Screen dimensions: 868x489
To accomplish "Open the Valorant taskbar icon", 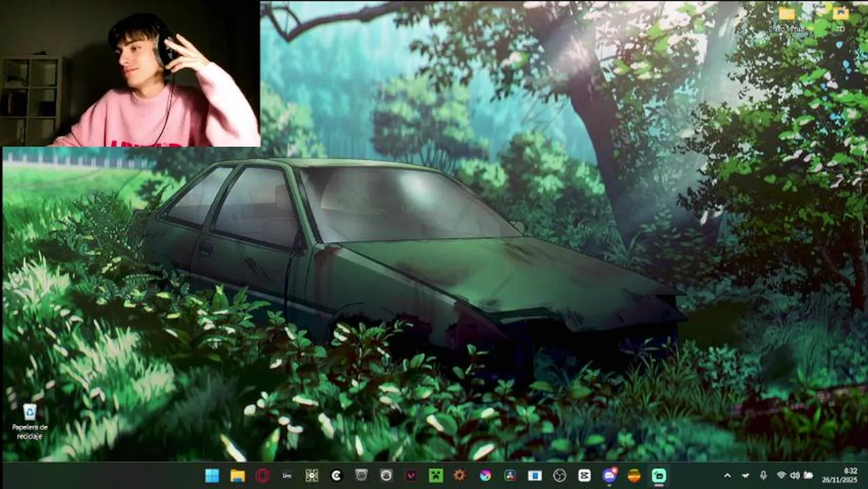I will (x=411, y=475).
